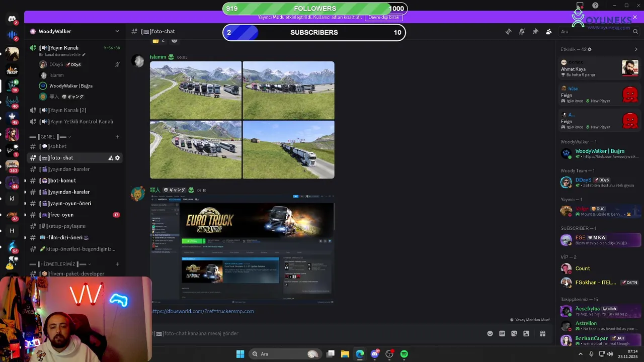This screenshot has height=362, width=644.
Task: Collapse the GENEL category
Action: pyautogui.click(x=51, y=137)
